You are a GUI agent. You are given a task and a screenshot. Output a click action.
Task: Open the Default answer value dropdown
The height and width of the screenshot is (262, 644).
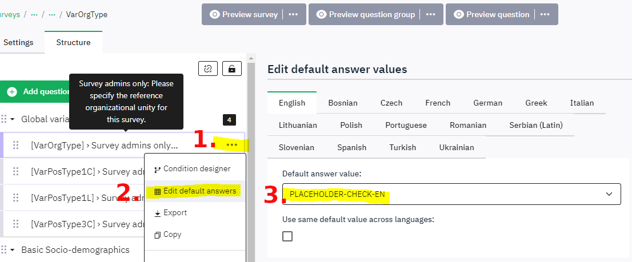click(x=451, y=194)
